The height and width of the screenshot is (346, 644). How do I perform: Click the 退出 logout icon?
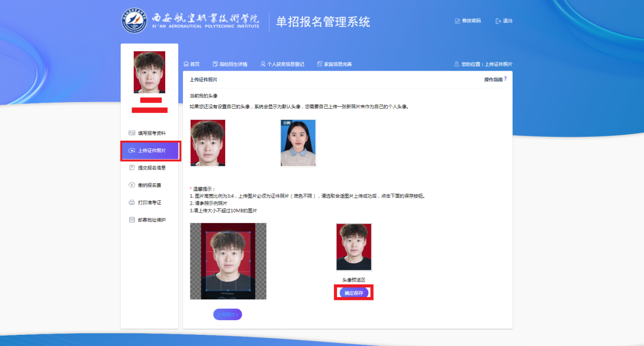point(499,21)
